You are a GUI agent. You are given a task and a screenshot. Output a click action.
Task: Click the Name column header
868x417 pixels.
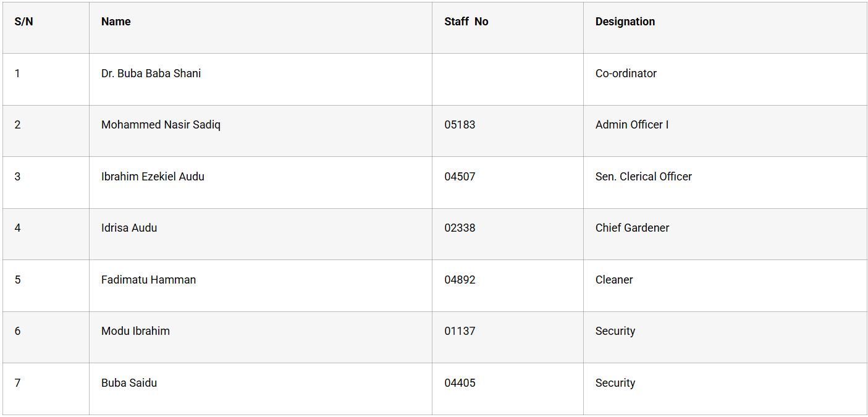[116, 22]
